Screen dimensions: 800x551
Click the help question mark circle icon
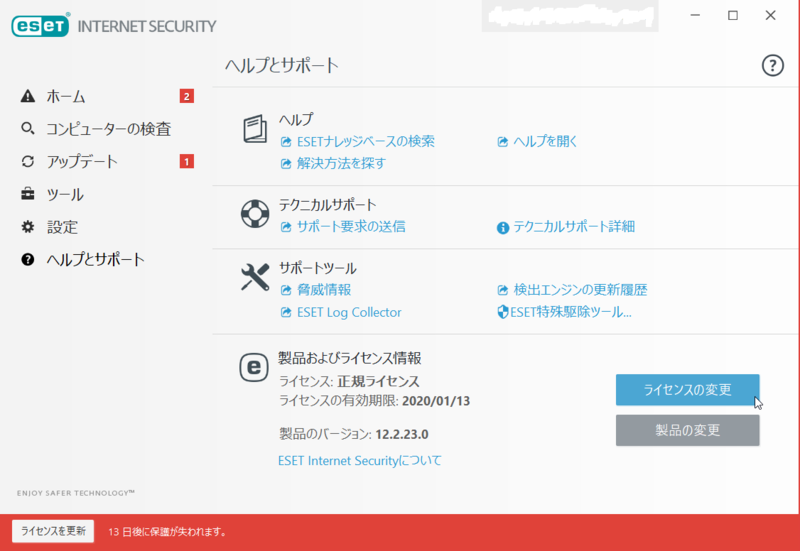pyautogui.click(x=772, y=65)
